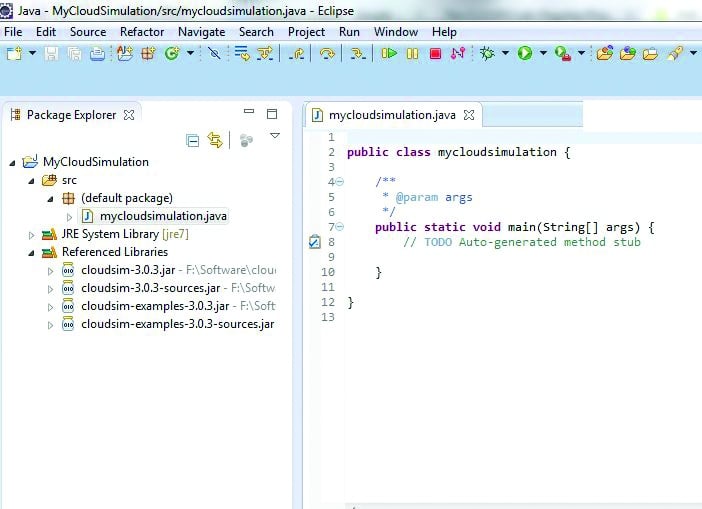Viewport: 702px width, 509px height.
Task: Open the Window menu
Action: pos(396,32)
